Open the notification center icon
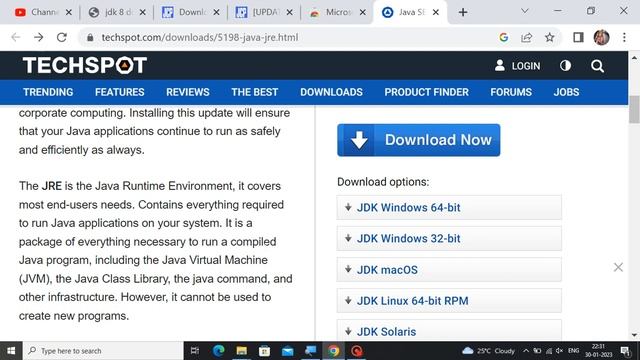The width and height of the screenshot is (640, 360). (x=625, y=351)
